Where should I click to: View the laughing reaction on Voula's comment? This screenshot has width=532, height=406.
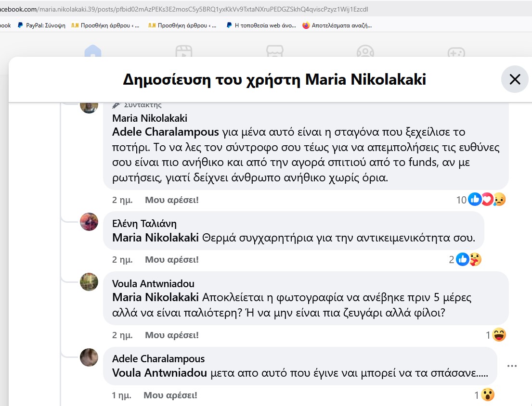(x=496, y=335)
